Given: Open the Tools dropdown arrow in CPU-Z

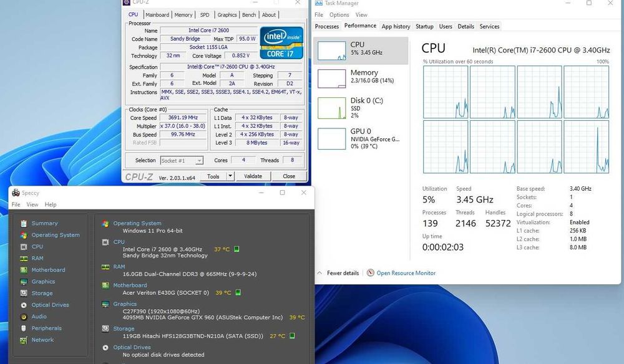Looking at the screenshot, I should [230, 176].
